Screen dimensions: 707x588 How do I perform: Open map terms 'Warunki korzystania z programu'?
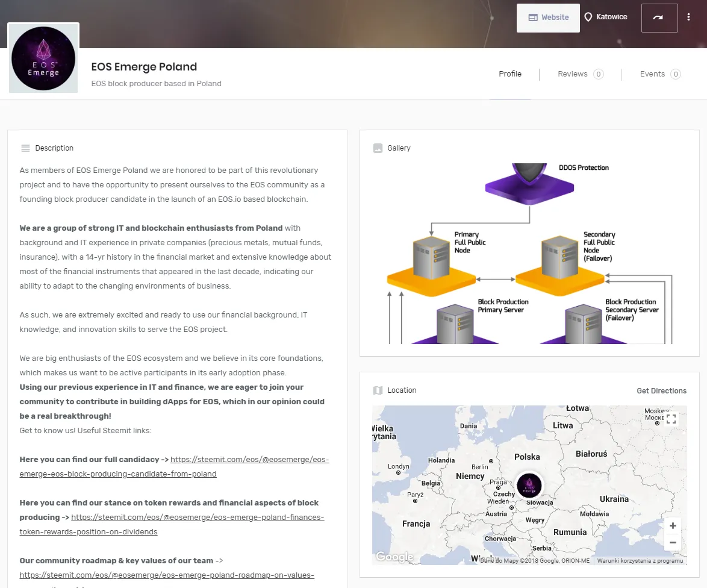click(640, 560)
